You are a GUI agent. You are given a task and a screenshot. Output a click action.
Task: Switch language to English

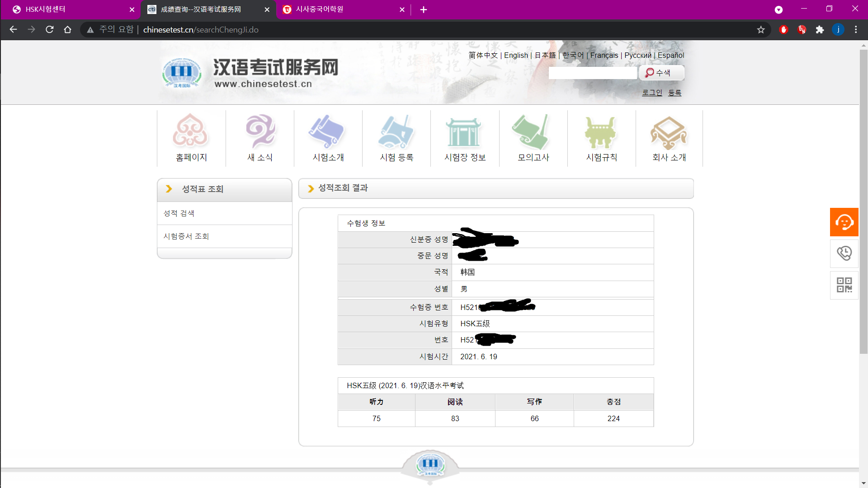pyautogui.click(x=516, y=55)
